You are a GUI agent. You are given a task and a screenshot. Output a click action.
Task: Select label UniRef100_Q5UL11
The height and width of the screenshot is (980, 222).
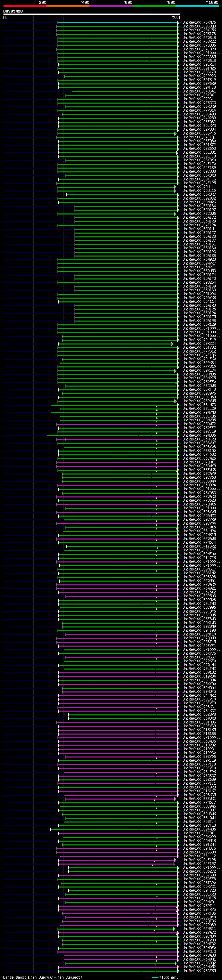[199, 187]
